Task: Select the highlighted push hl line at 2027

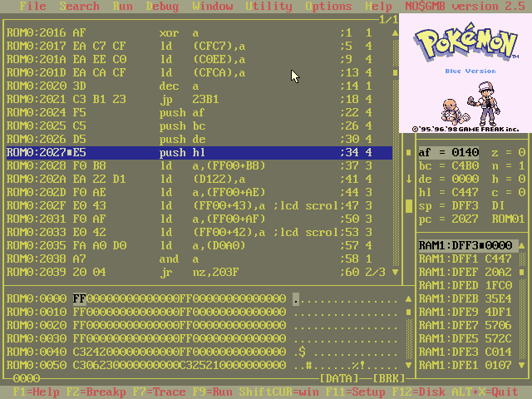Action: click(199, 153)
